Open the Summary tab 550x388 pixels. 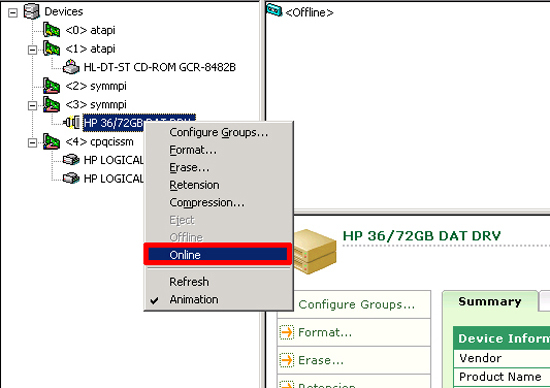[x=490, y=301]
